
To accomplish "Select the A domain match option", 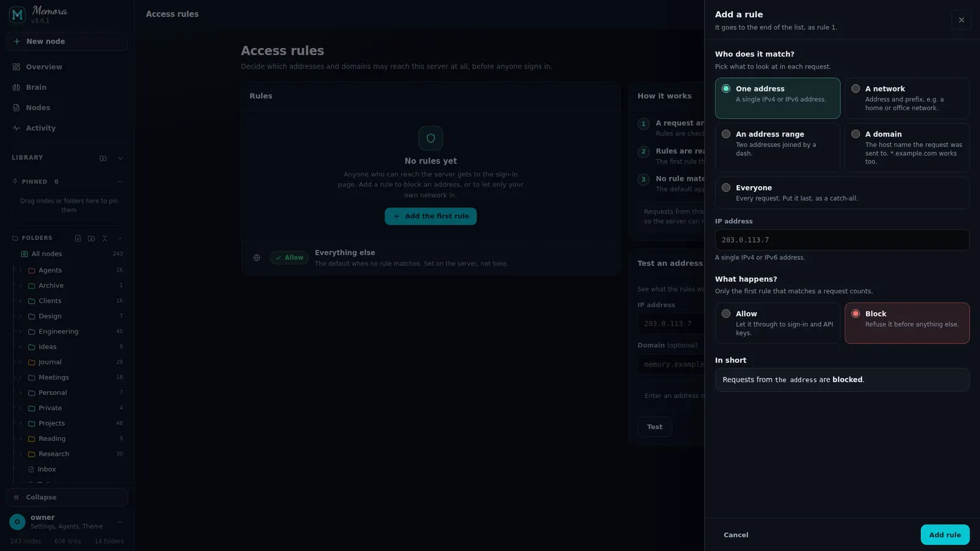I will click(907, 148).
